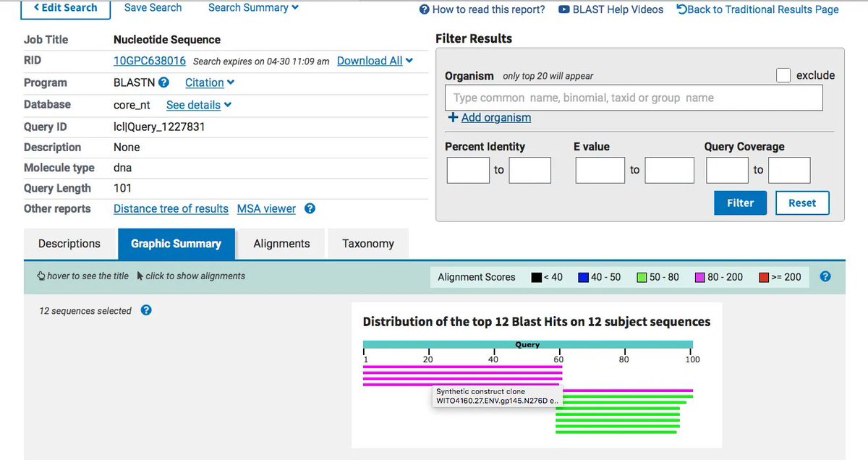Switch to the Descriptions tab

69,244
